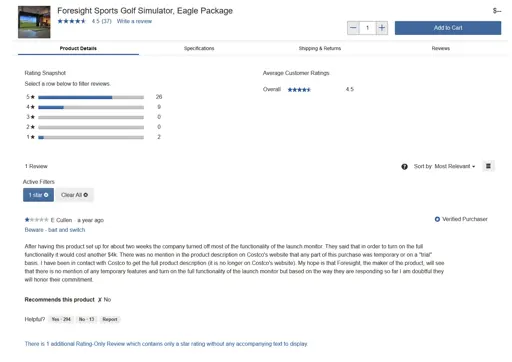The height and width of the screenshot is (362, 512).
Task: Open the review display options list icon
Action: [x=488, y=166]
